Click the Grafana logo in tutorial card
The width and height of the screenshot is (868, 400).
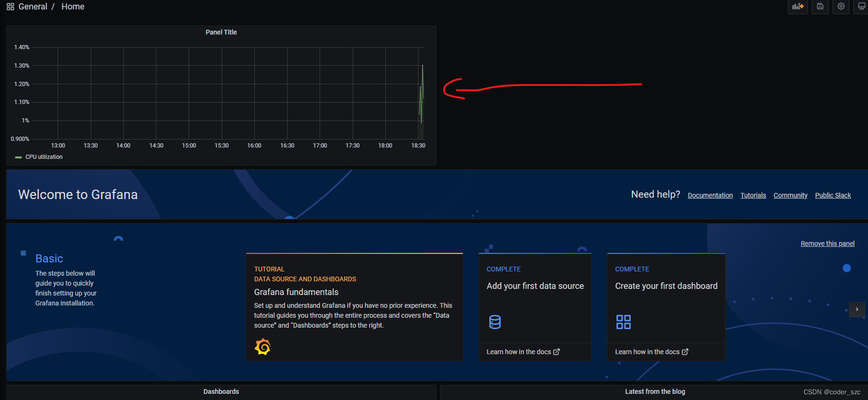(x=262, y=347)
